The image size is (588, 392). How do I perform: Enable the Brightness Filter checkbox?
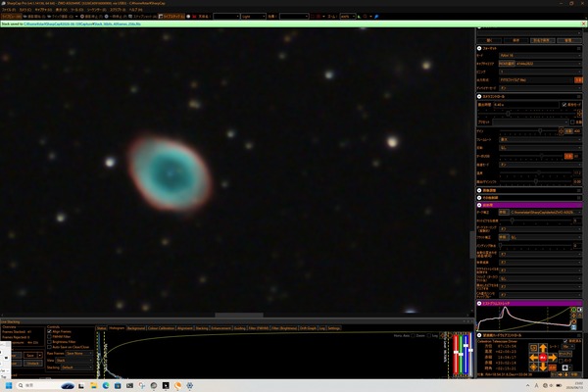point(50,342)
